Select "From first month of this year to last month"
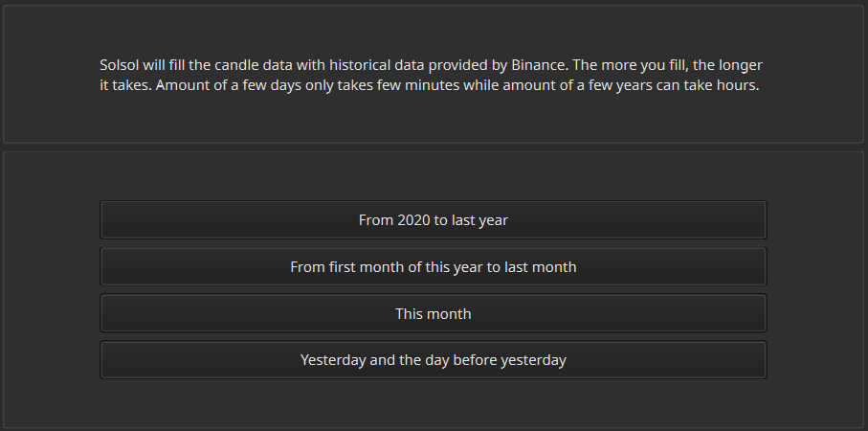Viewport: 868px width, 431px height. tap(433, 267)
